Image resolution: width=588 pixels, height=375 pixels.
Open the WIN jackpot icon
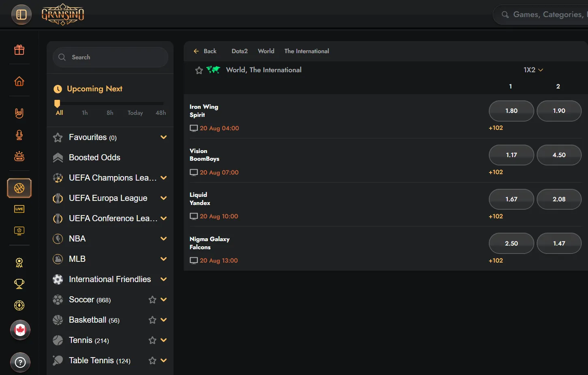[x=19, y=156]
